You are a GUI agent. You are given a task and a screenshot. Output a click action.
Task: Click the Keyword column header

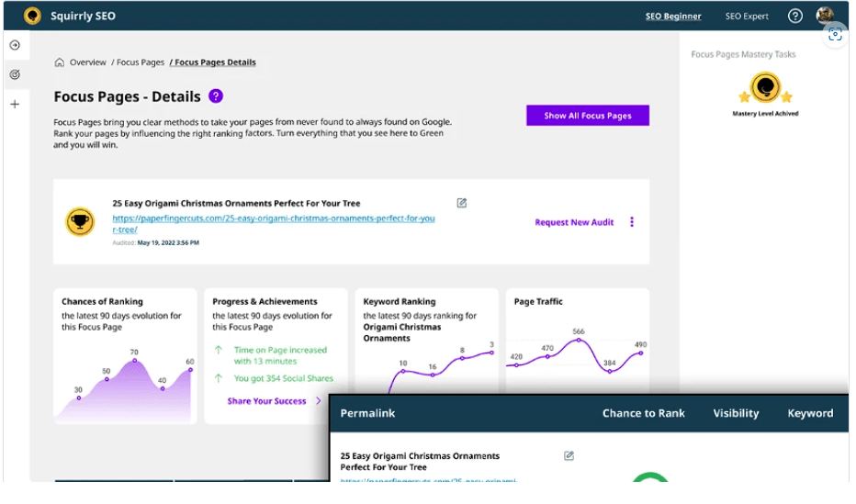point(810,413)
